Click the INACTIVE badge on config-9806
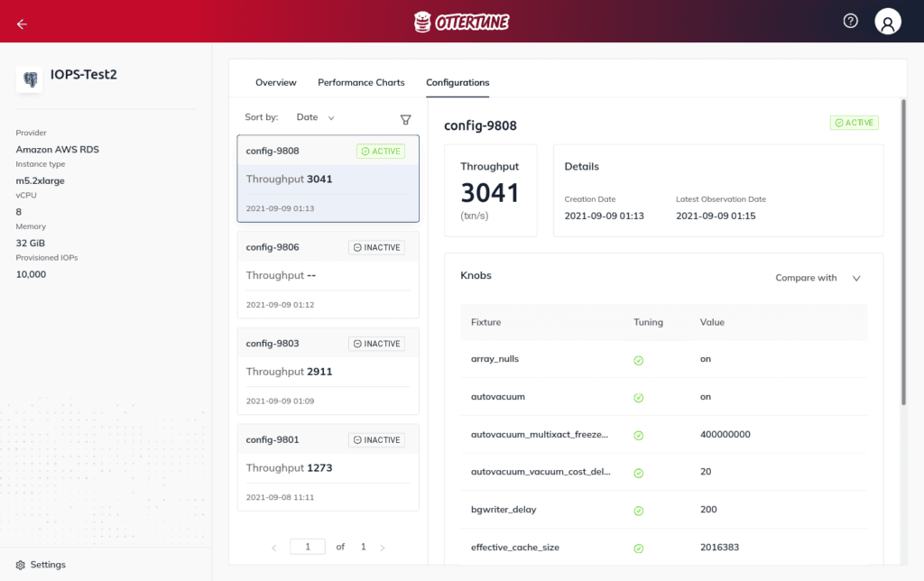The image size is (924, 581). [x=376, y=247]
